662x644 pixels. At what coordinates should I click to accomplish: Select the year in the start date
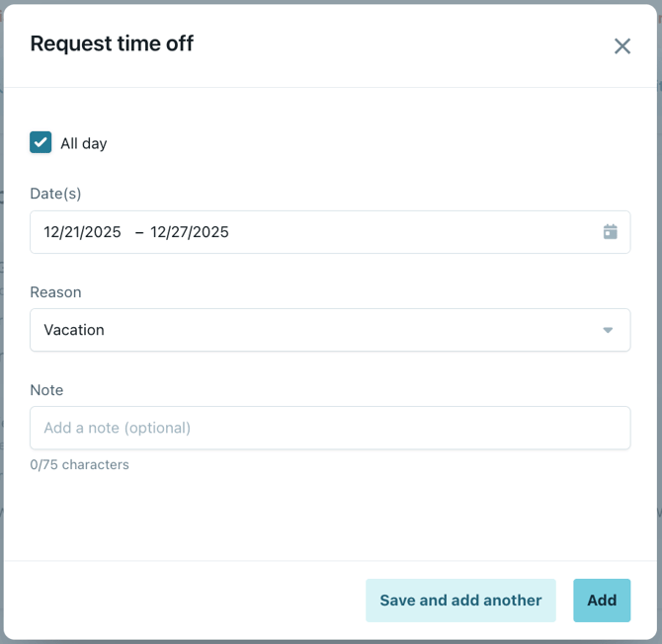pyautogui.click(x=103, y=232)
